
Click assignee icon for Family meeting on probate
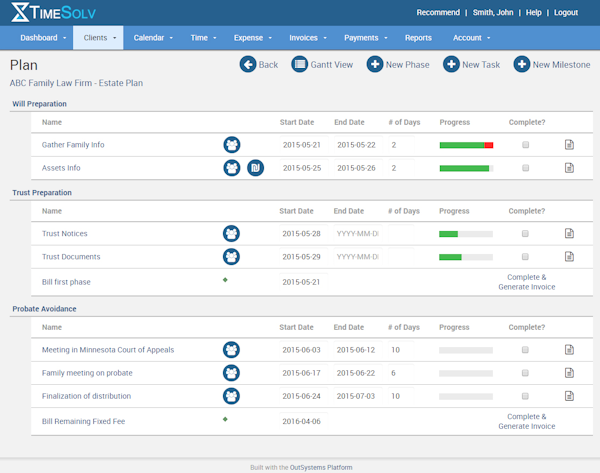click(x=232, y=372)
